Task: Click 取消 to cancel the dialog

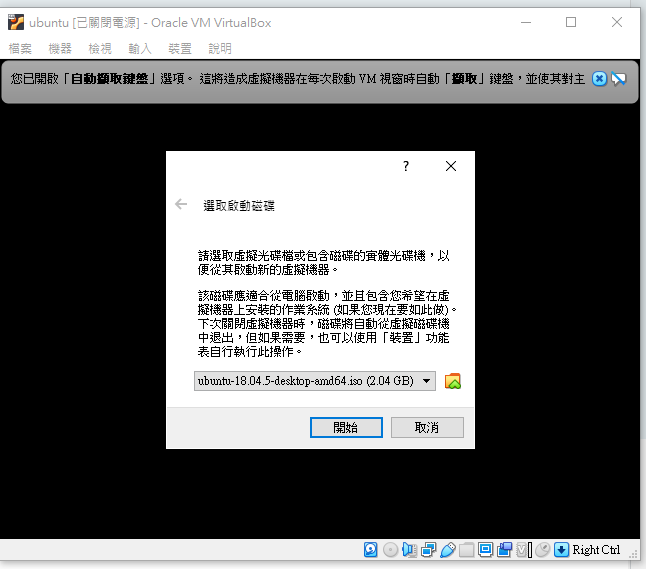Action: coord(427,427)
